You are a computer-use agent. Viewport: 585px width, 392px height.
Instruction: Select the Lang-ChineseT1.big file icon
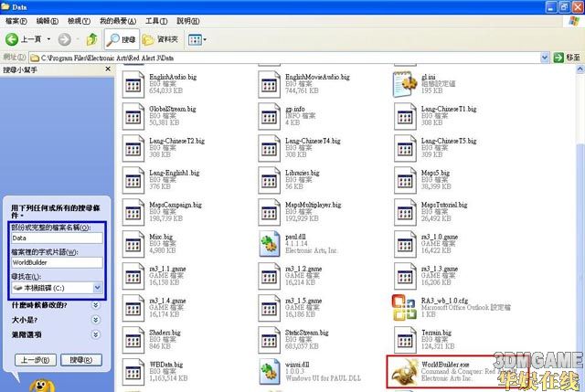[405, 116]
